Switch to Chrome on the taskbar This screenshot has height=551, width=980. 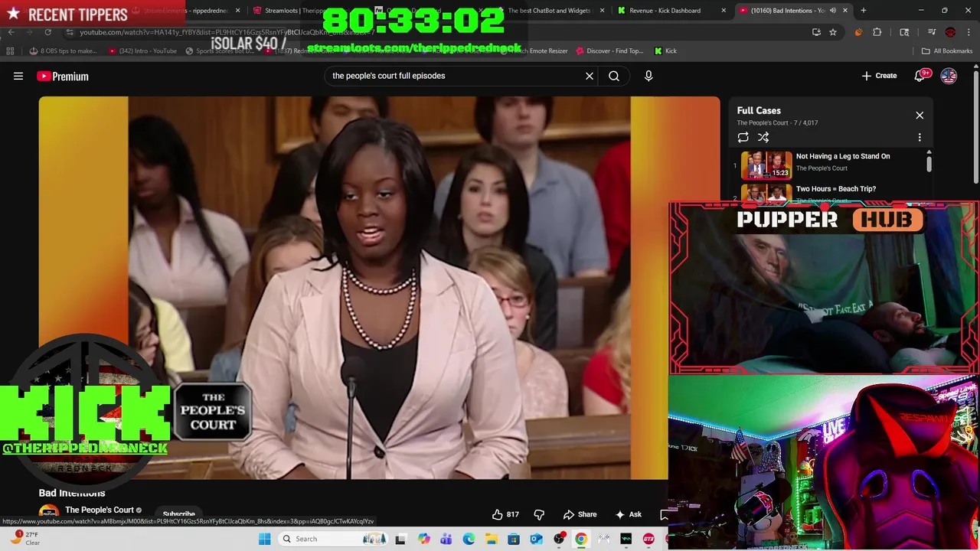tap(581, 539)
